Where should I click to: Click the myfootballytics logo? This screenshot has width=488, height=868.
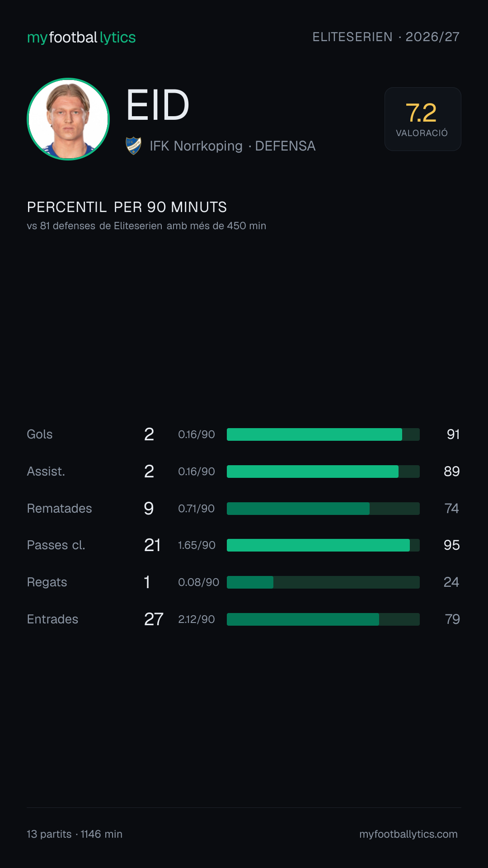tap(81, 37)
